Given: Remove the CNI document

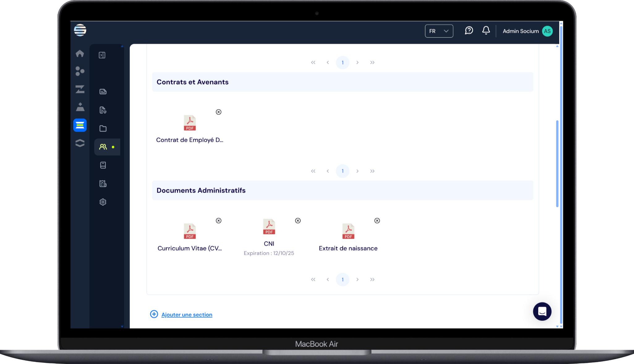Looking at the screenshot, I should pos(298,220).
